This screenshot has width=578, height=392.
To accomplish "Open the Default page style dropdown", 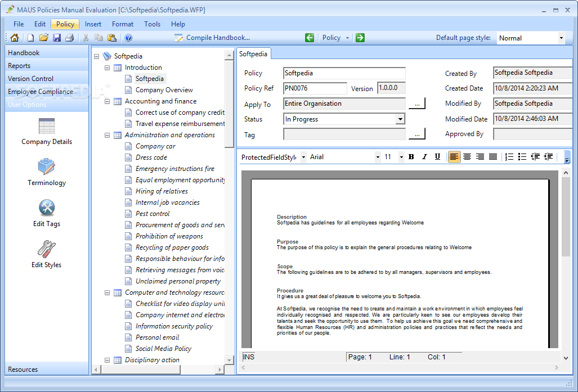I will (561, 38).
